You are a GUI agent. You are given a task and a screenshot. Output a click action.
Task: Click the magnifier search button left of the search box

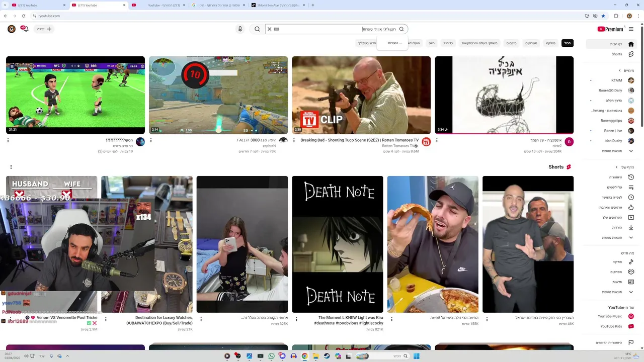coord(257,29)
